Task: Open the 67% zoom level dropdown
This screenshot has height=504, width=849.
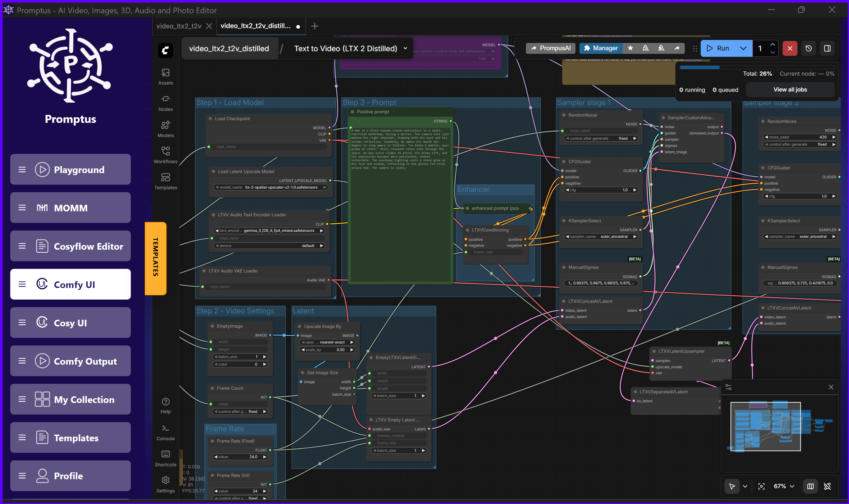Action: [784, 486]
